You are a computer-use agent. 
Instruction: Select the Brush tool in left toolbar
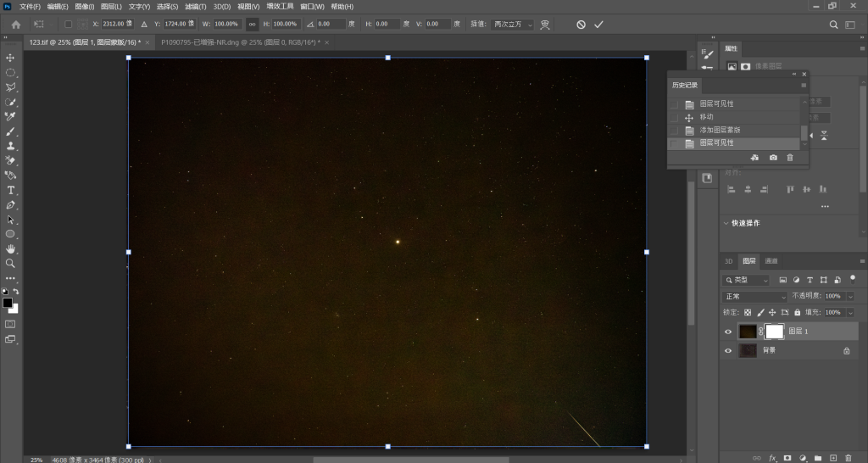point(10,131)
